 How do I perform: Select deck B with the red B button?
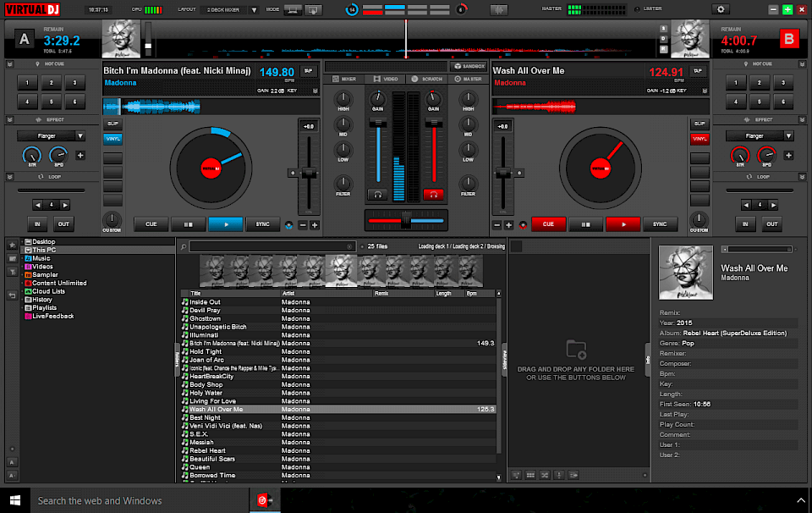(788, 39)
